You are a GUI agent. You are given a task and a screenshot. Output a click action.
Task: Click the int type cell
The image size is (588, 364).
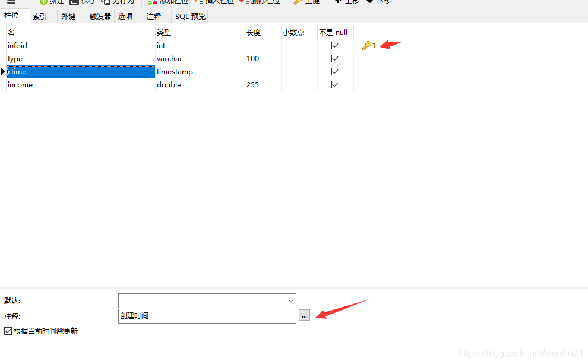(200, 45)
